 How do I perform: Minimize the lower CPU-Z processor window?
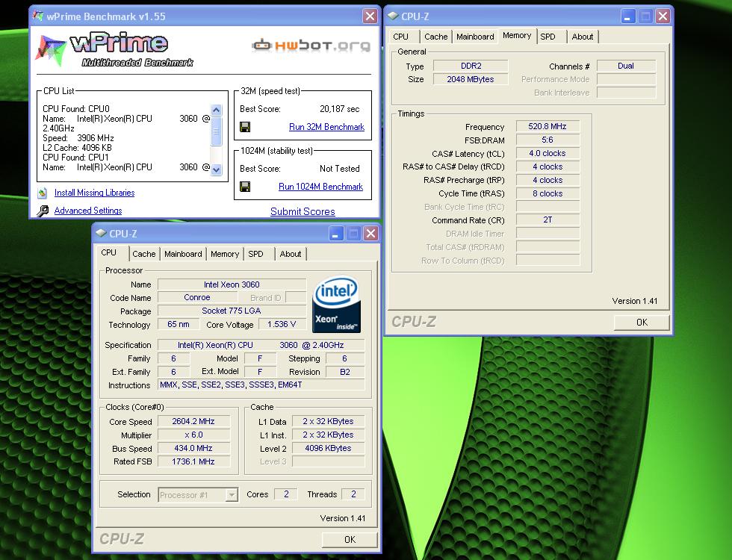click(335, 233)
